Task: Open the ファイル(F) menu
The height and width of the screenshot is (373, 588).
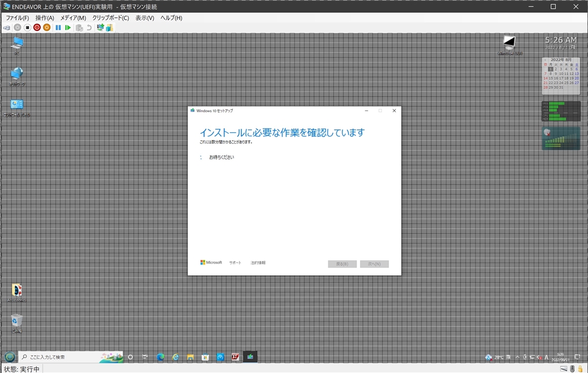Action: point(17,18)
